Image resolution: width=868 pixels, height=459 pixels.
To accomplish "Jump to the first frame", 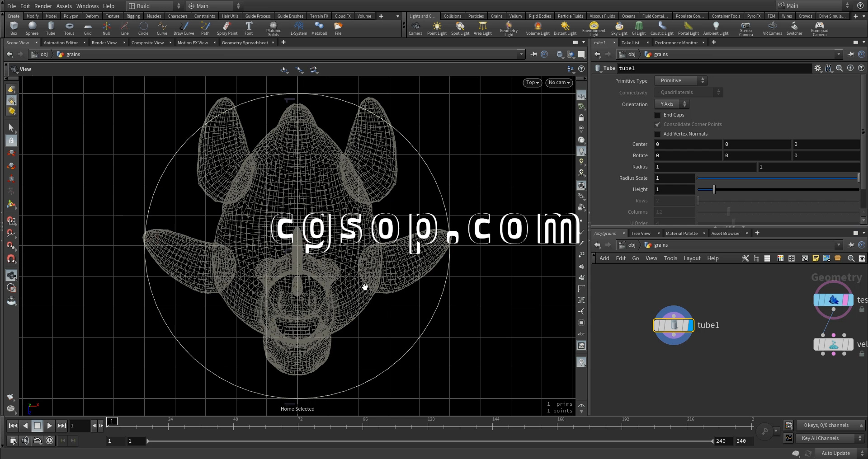I will (13, 426).
